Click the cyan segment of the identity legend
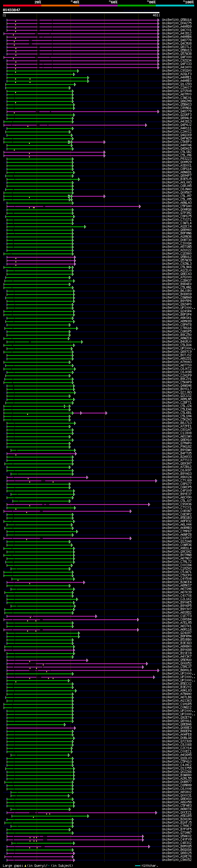The image size is (197, 868). coord(175,6)
